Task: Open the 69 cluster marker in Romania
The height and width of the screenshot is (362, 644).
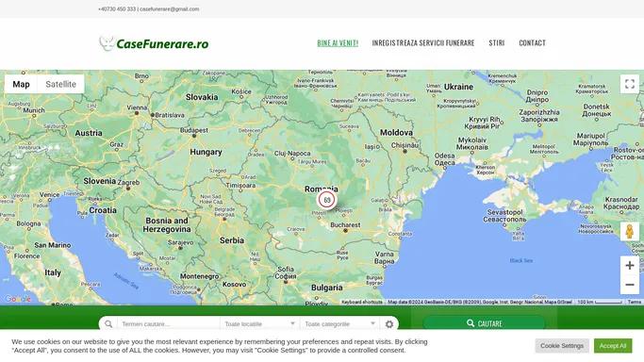Action: point(327,200)
